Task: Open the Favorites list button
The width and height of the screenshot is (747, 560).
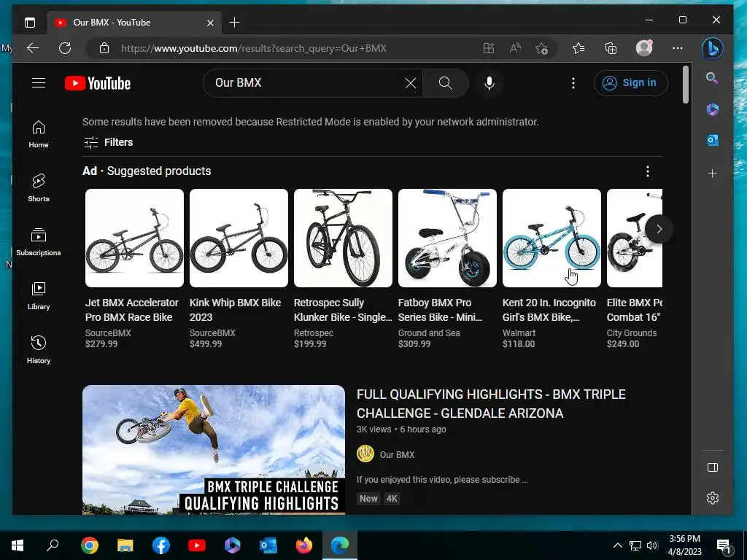Action: [578, 48]
